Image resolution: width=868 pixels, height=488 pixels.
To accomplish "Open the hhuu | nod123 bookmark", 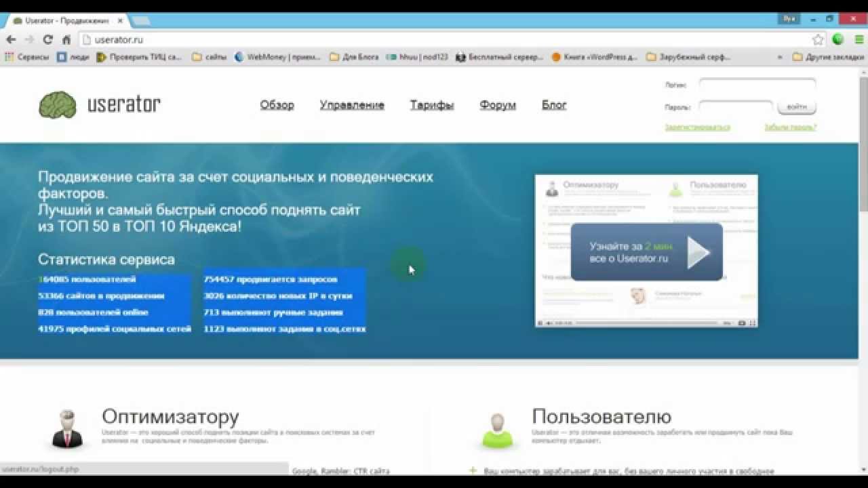I will (417, 58).
